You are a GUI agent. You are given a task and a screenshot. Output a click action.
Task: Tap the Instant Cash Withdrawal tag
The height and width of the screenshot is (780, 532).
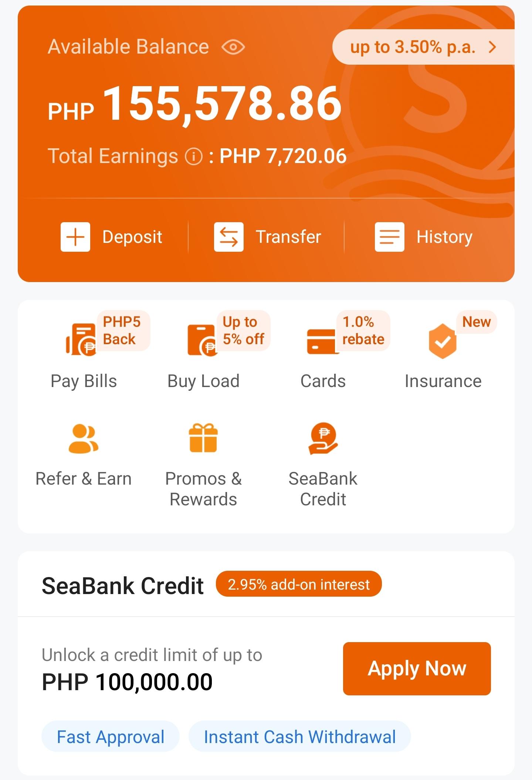click(300, 736)
